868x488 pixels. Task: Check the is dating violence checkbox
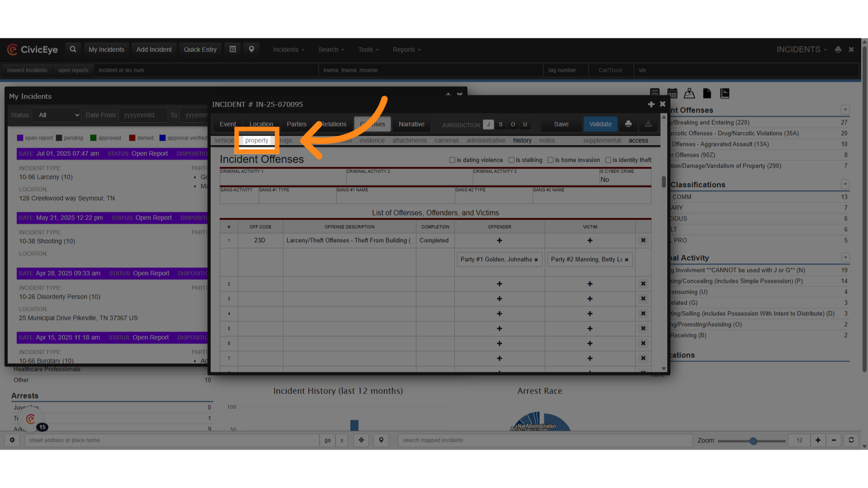452,160
